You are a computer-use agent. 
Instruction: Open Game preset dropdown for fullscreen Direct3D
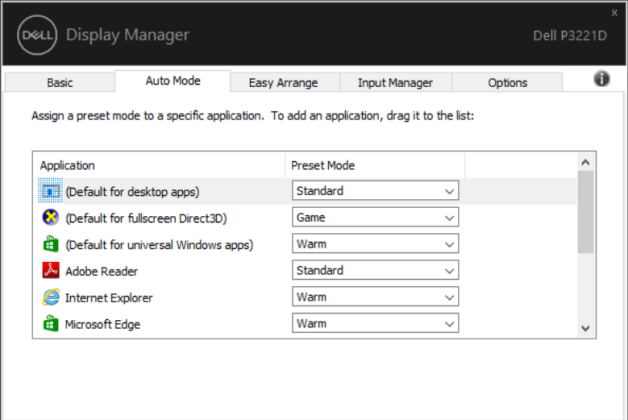tap(375, 217)
